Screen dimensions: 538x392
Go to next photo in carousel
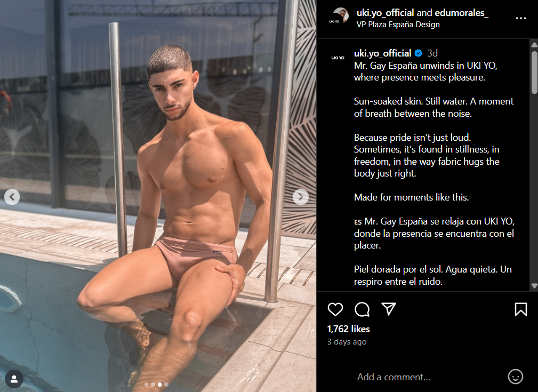(x=301, y=197)
